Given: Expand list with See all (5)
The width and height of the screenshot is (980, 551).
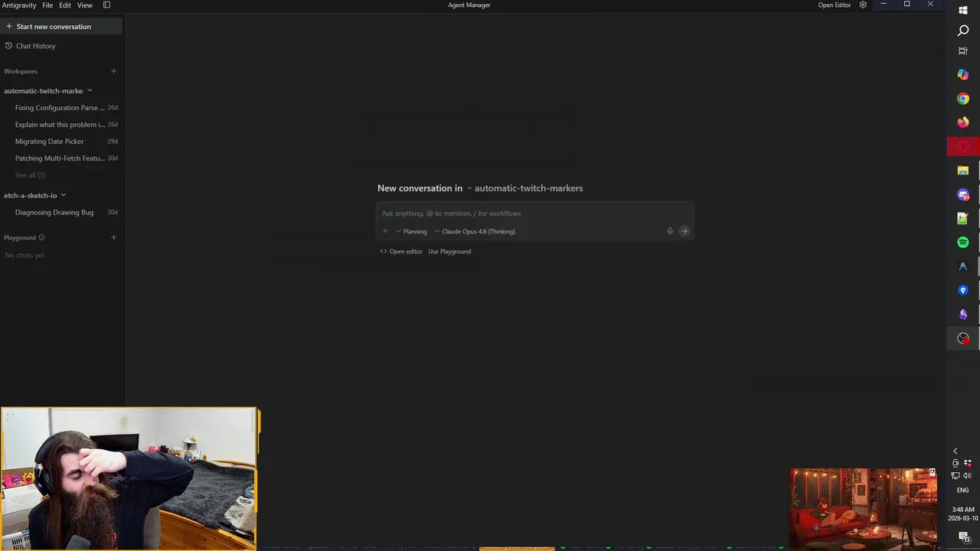Looking at the screenshot, I should [31, 175].
